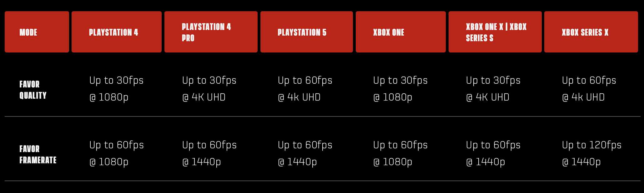Click PlayStation 5 Favor Framerate 1440p cell
Screen dimensions: 644x193
[x=305, y=153]
